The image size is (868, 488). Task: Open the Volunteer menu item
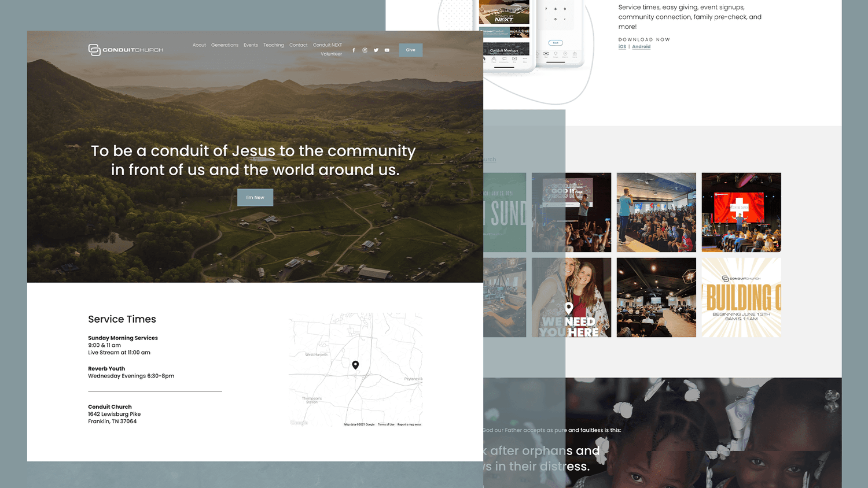click(331, 54)
